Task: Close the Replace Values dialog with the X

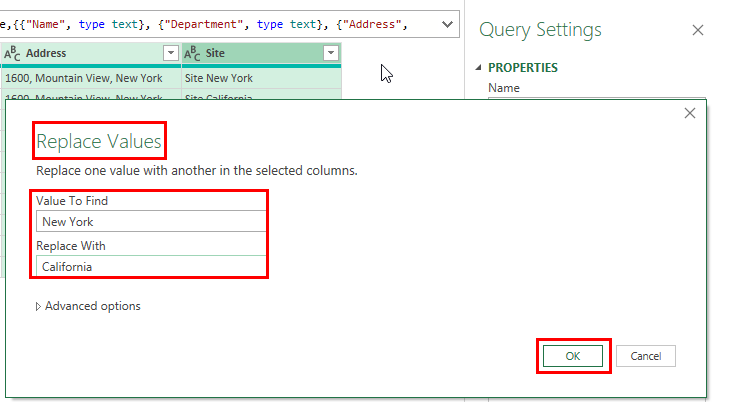Action: pos(690,113)
